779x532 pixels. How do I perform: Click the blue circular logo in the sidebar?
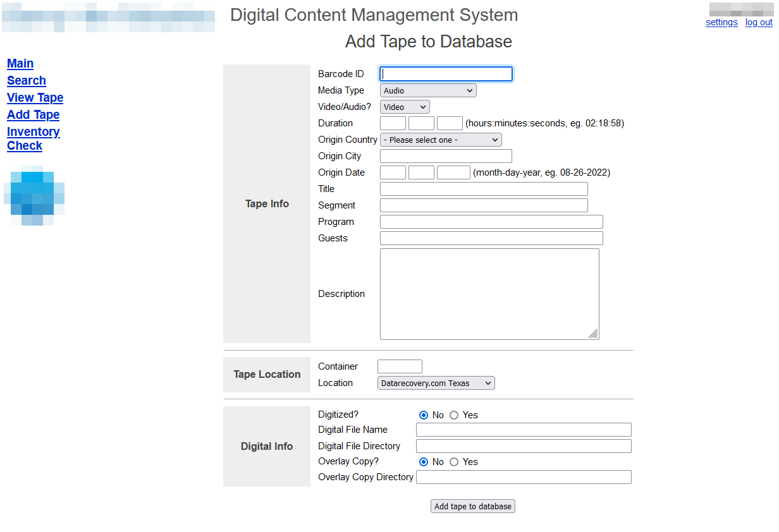pos(34,196)
